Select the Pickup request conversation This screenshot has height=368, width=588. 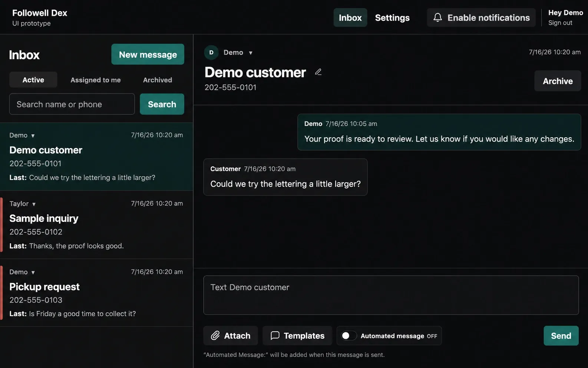[96, 293]
